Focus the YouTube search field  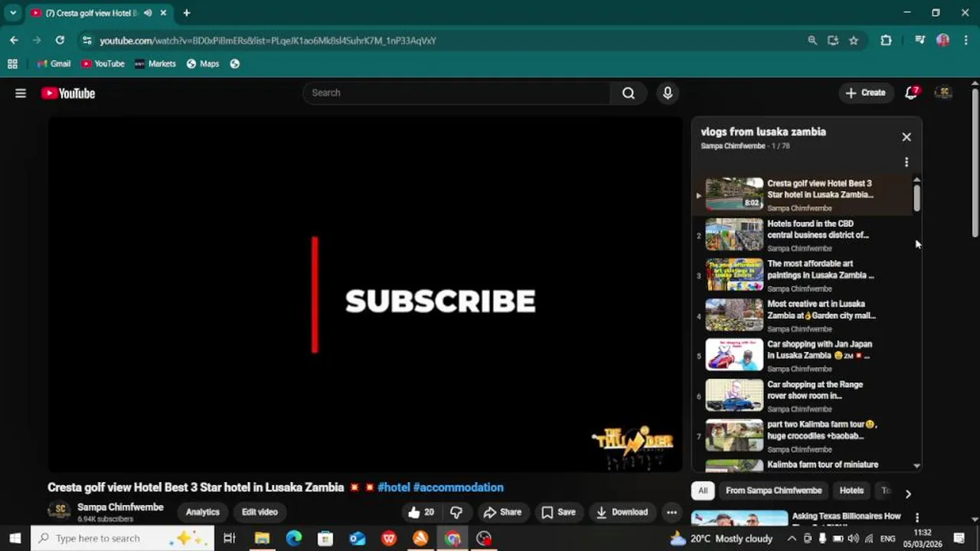point(456,93)
